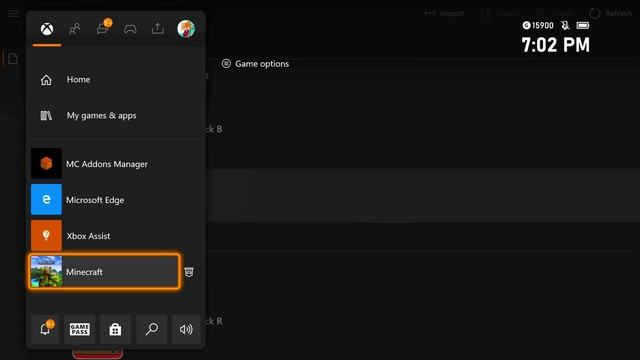The height and width of the screenshot is (360, 640).
Task: Click the Gamerscore 15900 indicator
Action: click(538, 25)
